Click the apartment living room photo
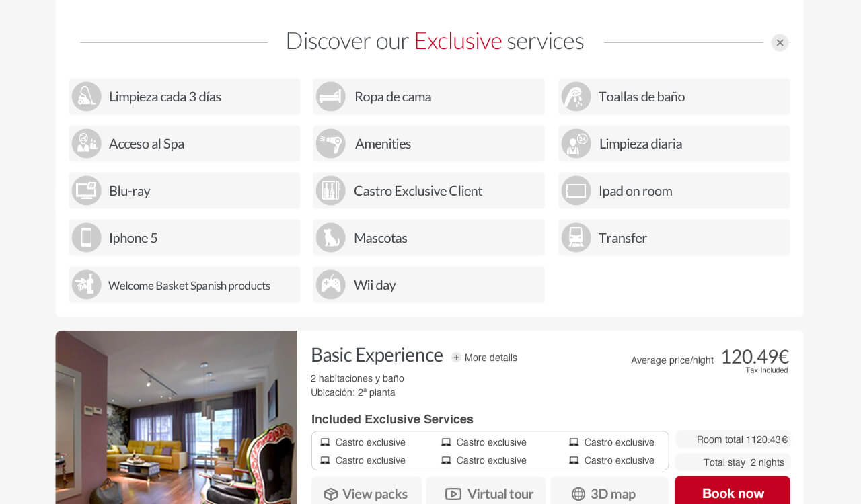 tap(176, 417)
